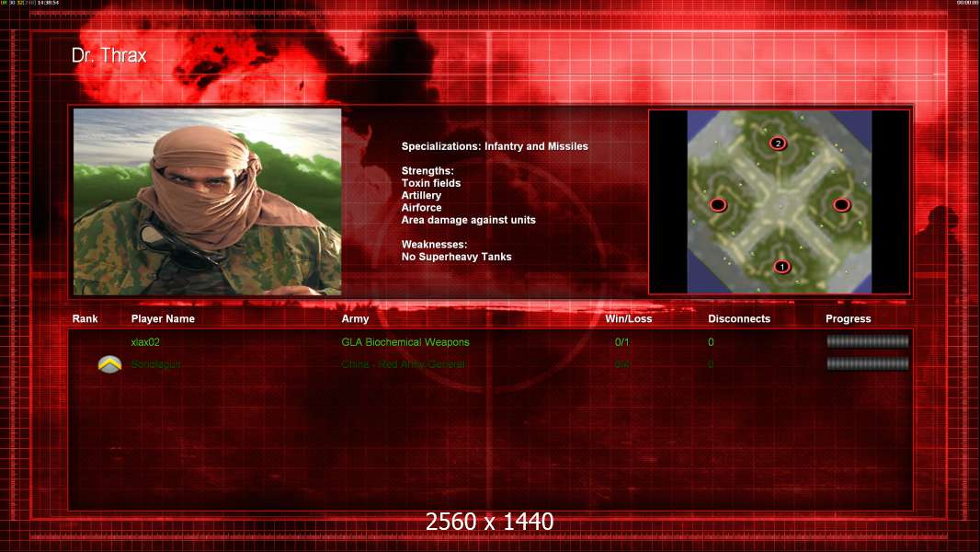Click the Progress column header

849,319
